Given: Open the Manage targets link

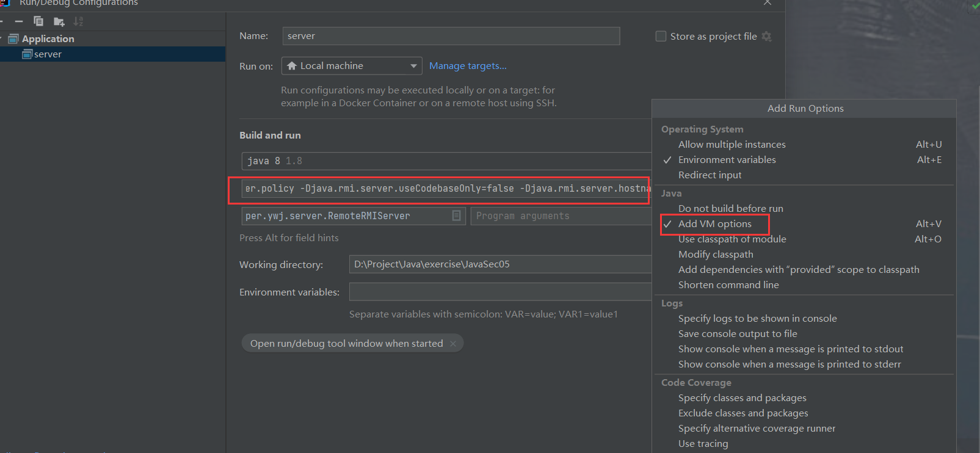Looking at the screenshot, I should coord(468,66).
